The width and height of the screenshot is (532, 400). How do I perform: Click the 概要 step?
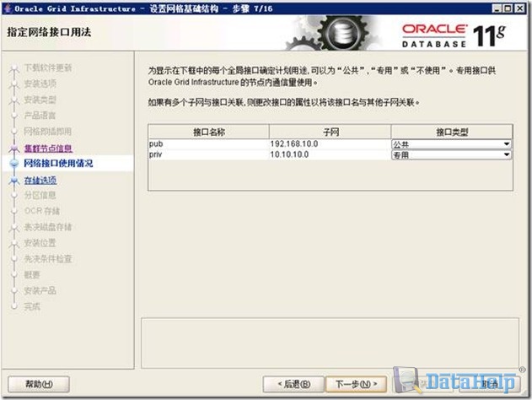32,275
